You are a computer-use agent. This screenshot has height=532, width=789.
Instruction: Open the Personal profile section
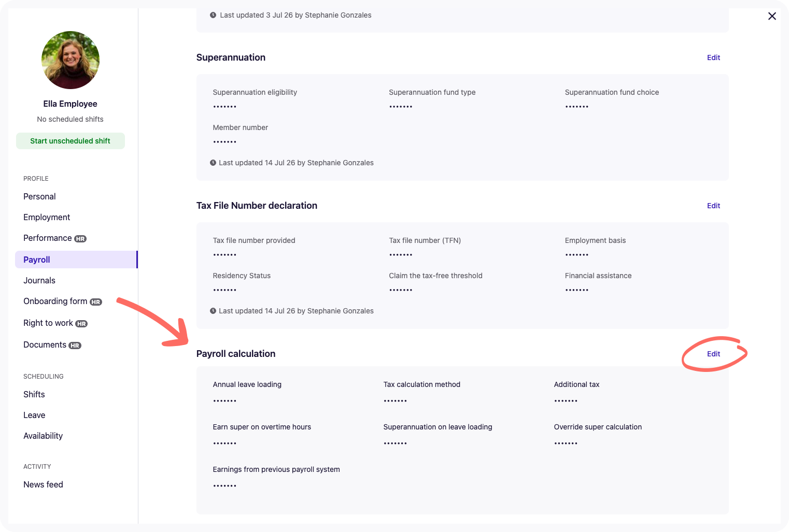(39, 196)
